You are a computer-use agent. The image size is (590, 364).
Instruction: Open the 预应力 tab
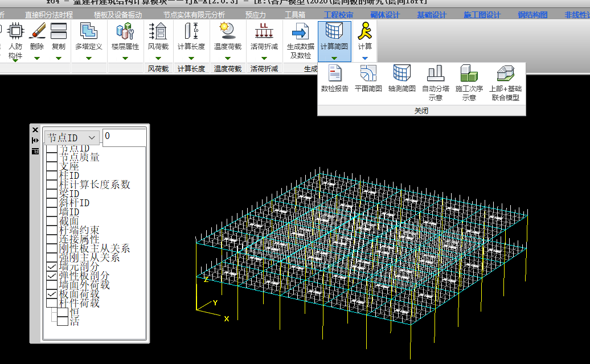click(255, 15)
